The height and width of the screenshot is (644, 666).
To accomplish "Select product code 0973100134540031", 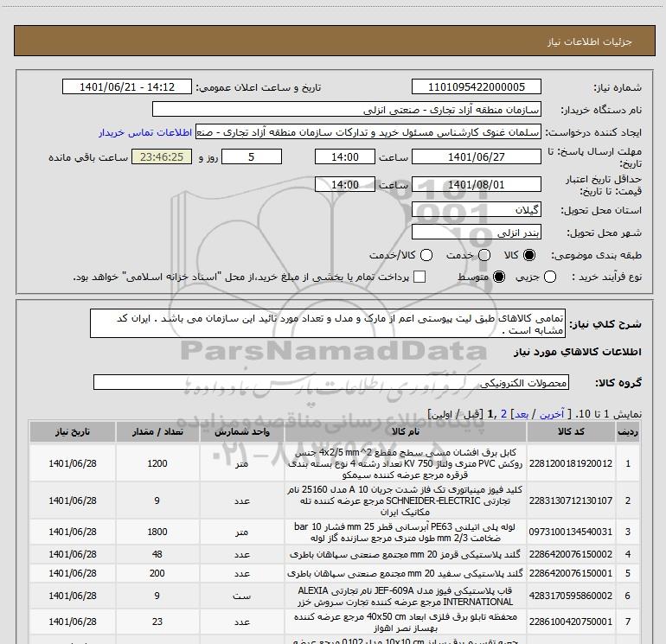I will click(x=571, y=532).
